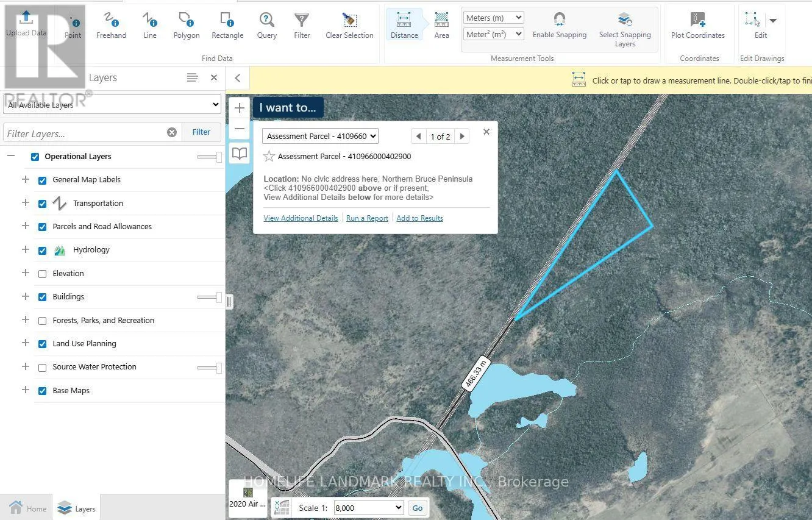
Task: Open the I want to... menu
Action: click(x=288, y=107)
